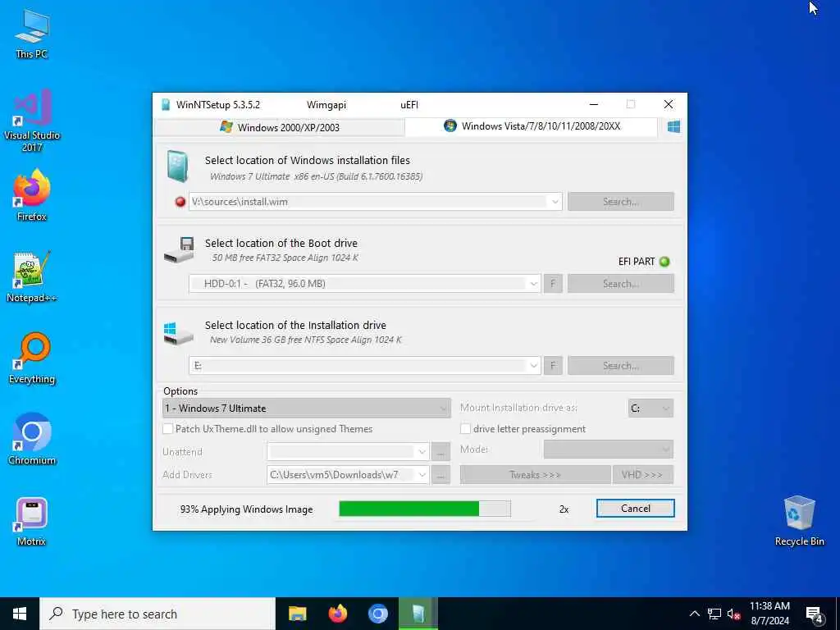
Task: Switch to WinNTSetup taskbar button
Action: click(418, 614)
